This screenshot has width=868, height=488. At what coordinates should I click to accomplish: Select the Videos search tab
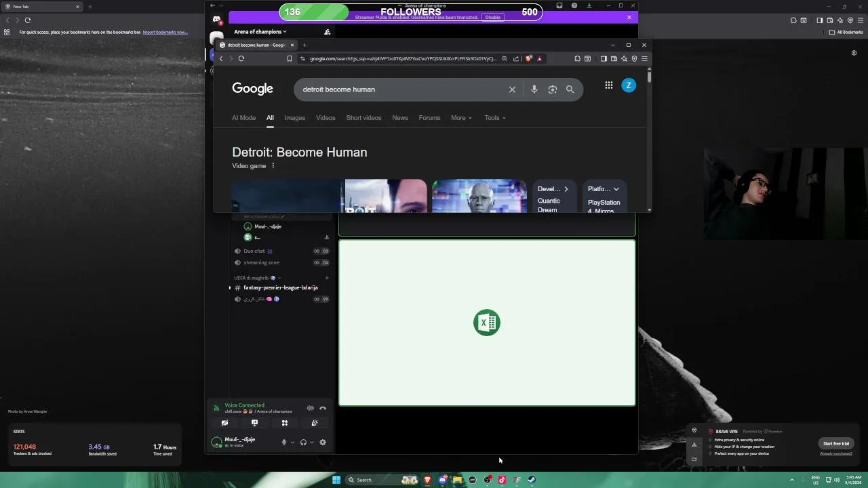tap(325, 118)
